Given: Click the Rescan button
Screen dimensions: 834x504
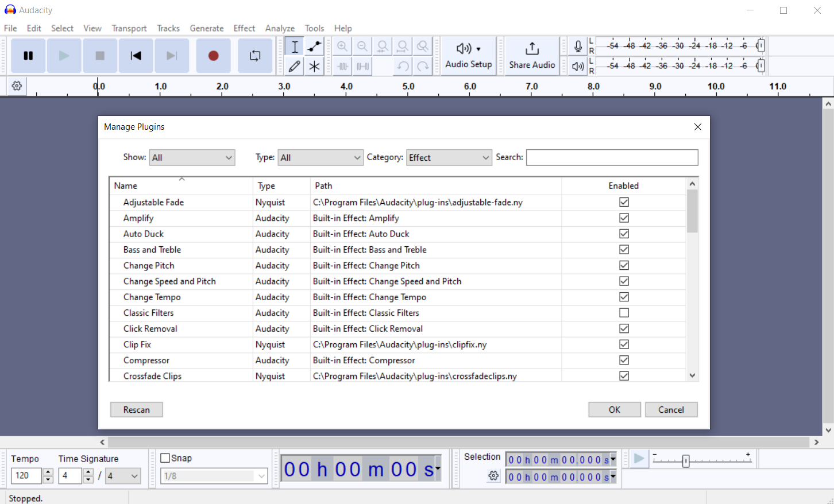Looking at the screenshot, I should click(x=137, y=410).
